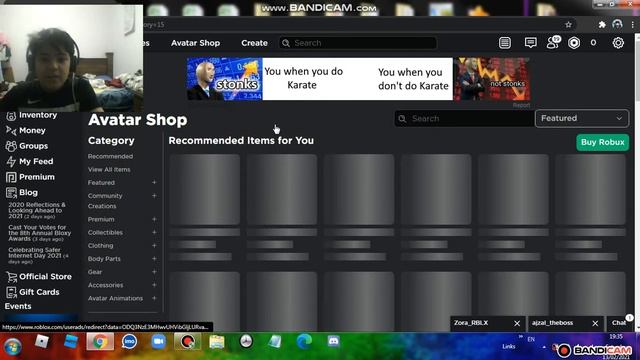The height and width of the screenshot is (360, 640).
Task: Open File Explorer taskbar icon
Action: tap(217, 342)
